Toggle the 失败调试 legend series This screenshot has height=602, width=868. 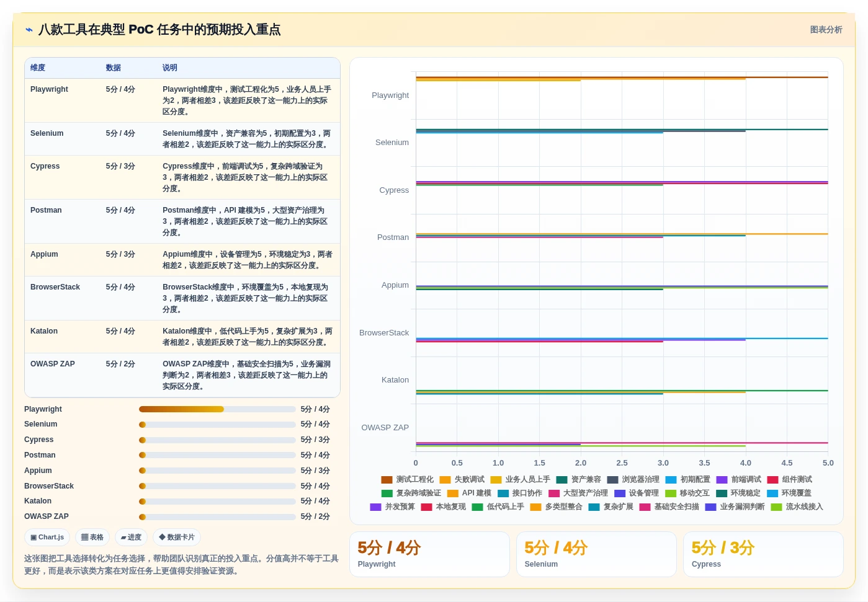(462, 479)
